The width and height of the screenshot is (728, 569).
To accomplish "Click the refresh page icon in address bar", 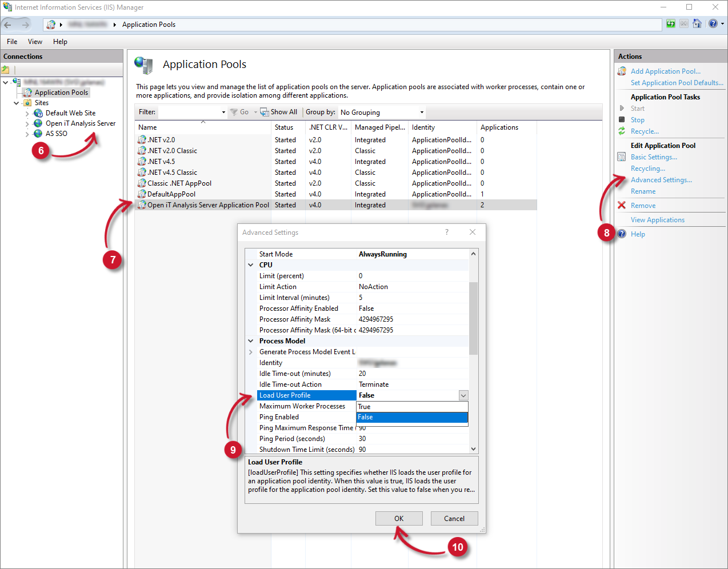I will (671, 23).
